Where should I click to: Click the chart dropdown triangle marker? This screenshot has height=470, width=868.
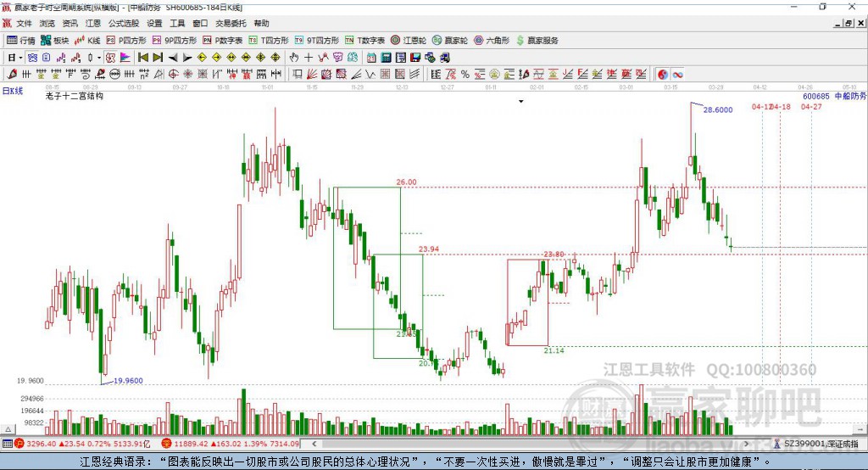click(521, 102)
